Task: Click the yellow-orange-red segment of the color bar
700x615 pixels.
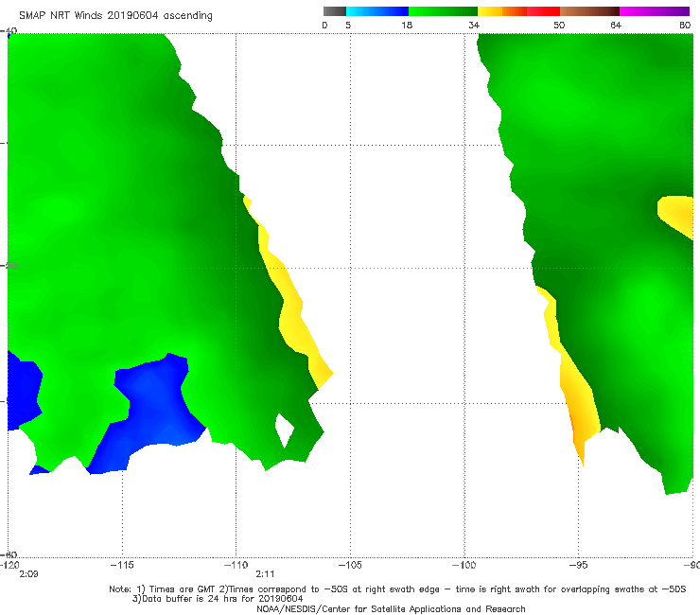Action: point(518,11)
